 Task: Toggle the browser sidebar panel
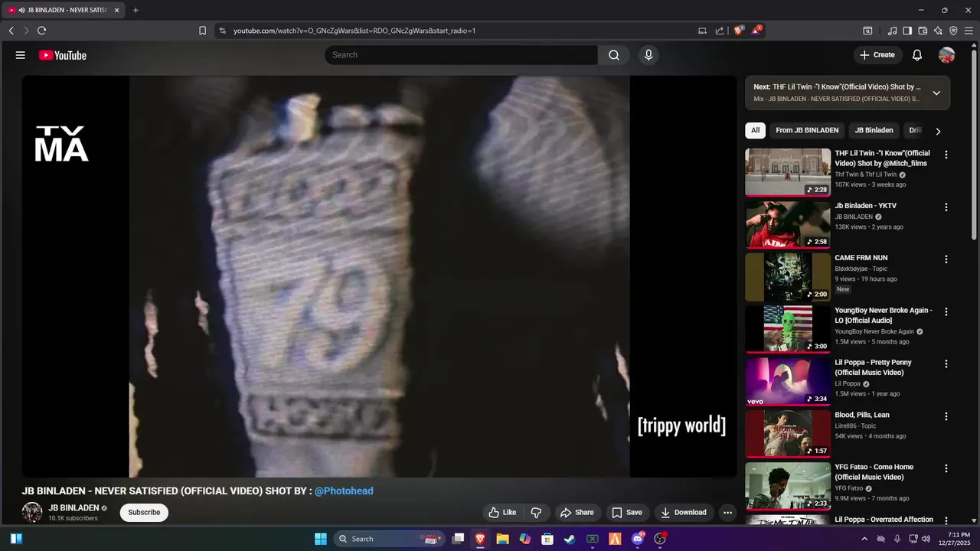coord(907,31)
